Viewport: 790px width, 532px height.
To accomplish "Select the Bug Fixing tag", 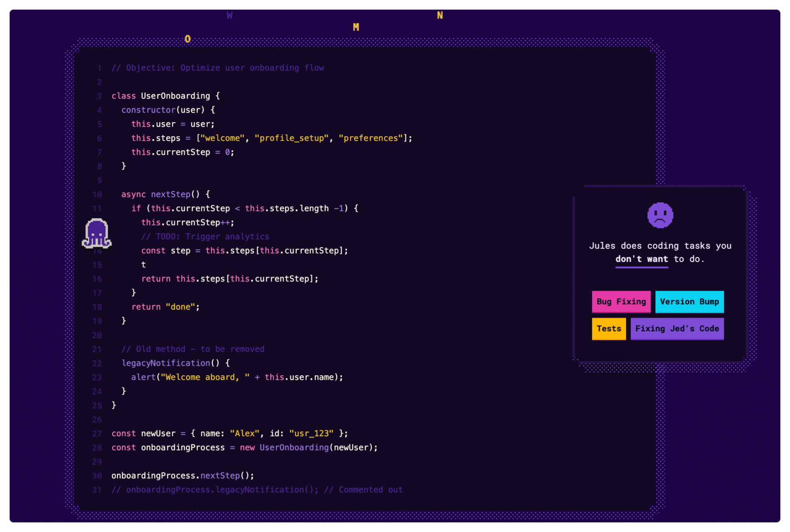I will coord(621,302).
